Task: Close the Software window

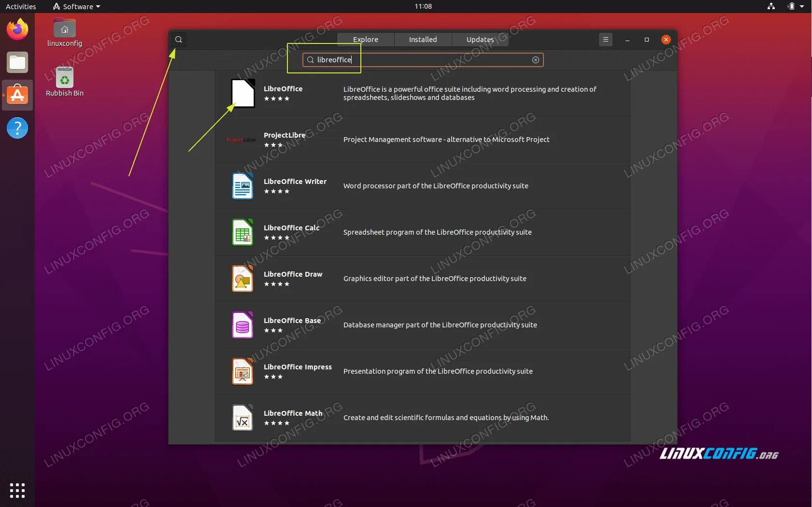Action: 666,40
